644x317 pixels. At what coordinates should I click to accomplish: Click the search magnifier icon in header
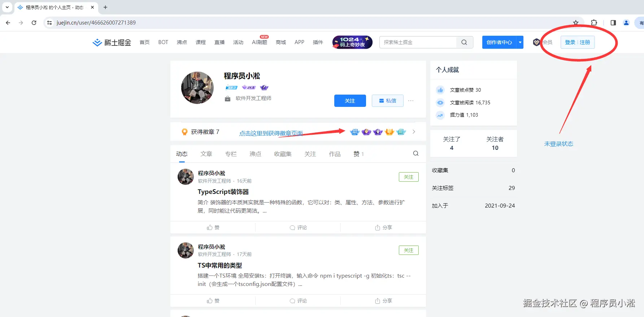pyautogui.click(x=464, y=42)
